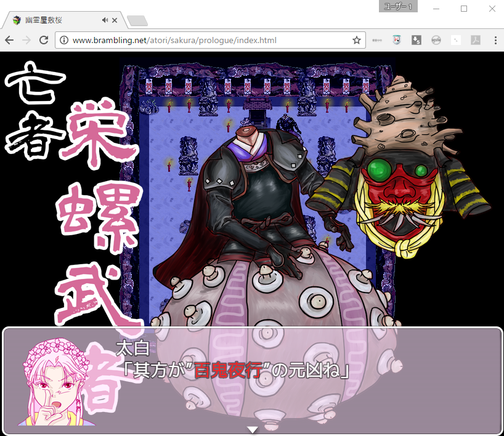The width and height of the screenshot is (504, 436).
Task: Select the 幽霊屋敷桜 tab
Action: coord(64,20)
